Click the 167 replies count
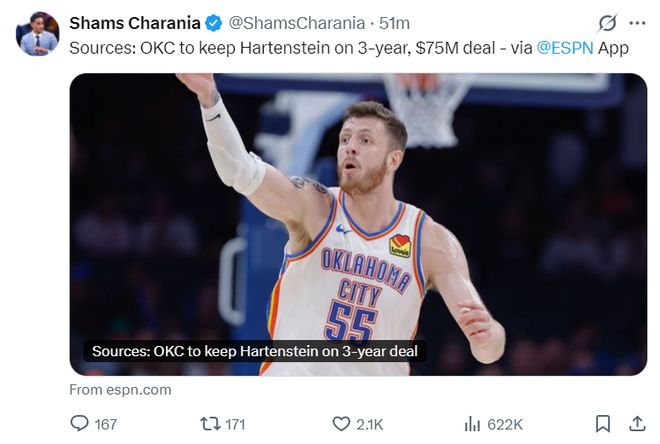Screen dimensions: 660x444 tap(106, 424)
